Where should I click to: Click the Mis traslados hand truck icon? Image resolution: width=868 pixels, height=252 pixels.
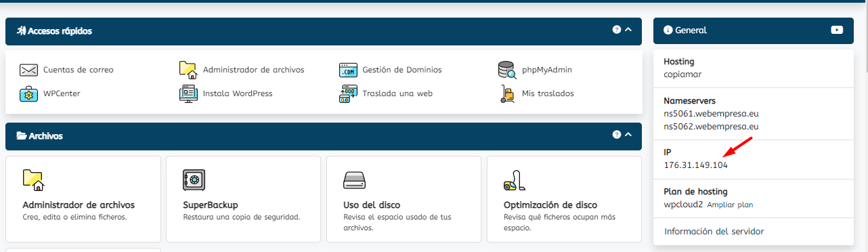pyautogui.click(x=507, y=93)
